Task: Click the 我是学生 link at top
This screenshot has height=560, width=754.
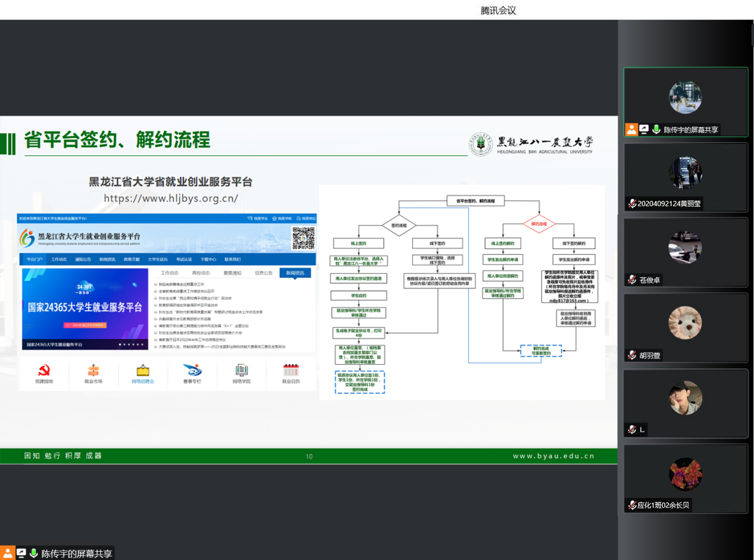Action: pos(261,219)
